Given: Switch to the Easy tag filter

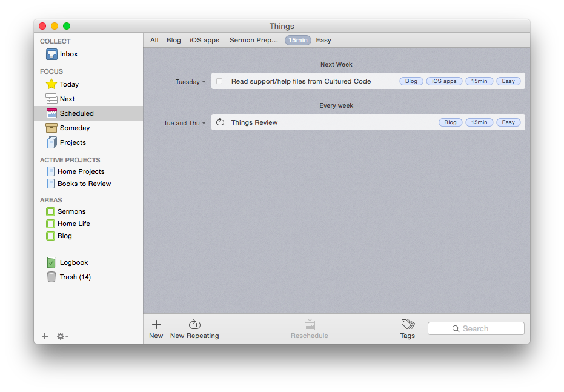Looking at the screenshot, I should coord(323,41).
